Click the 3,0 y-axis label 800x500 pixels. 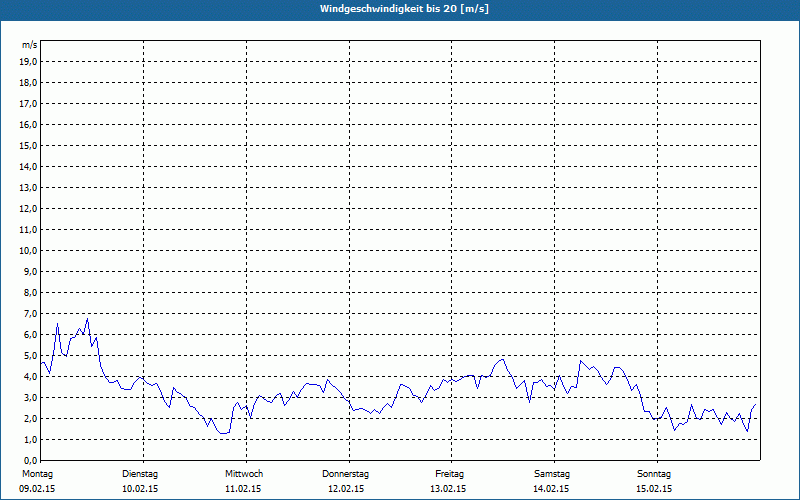(x=30, y=397)
